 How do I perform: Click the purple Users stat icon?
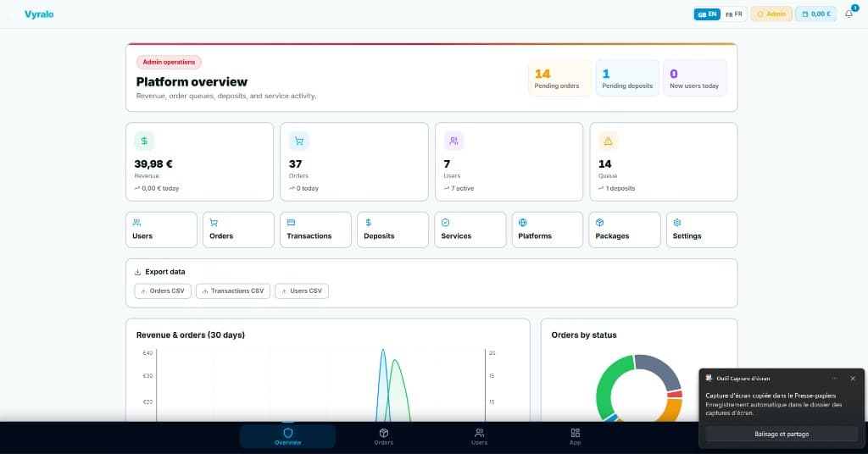click(453, 141)
